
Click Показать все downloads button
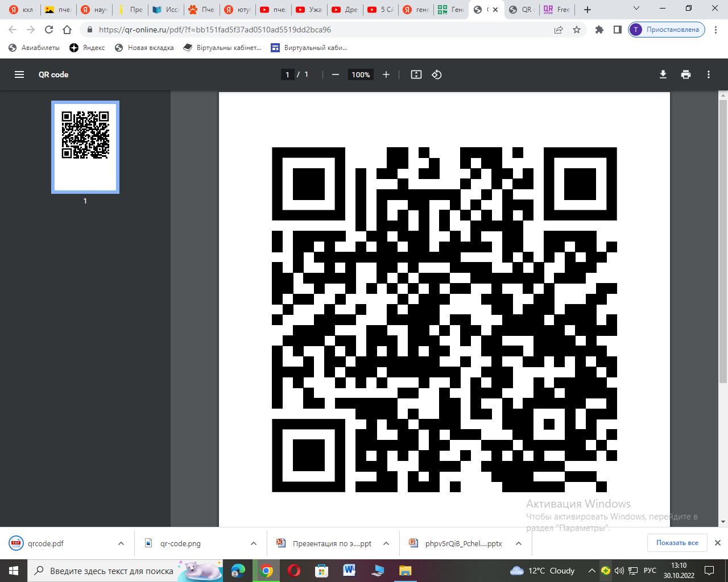pos(677,543)
